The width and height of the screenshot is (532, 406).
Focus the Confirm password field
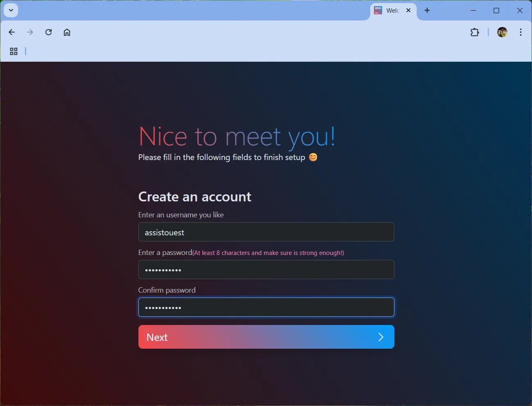click(x=266, y=307)
